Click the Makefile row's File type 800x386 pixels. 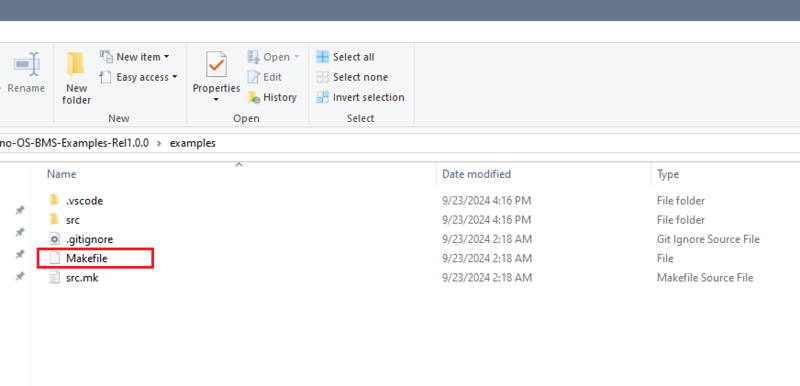[x=665, y=259]
